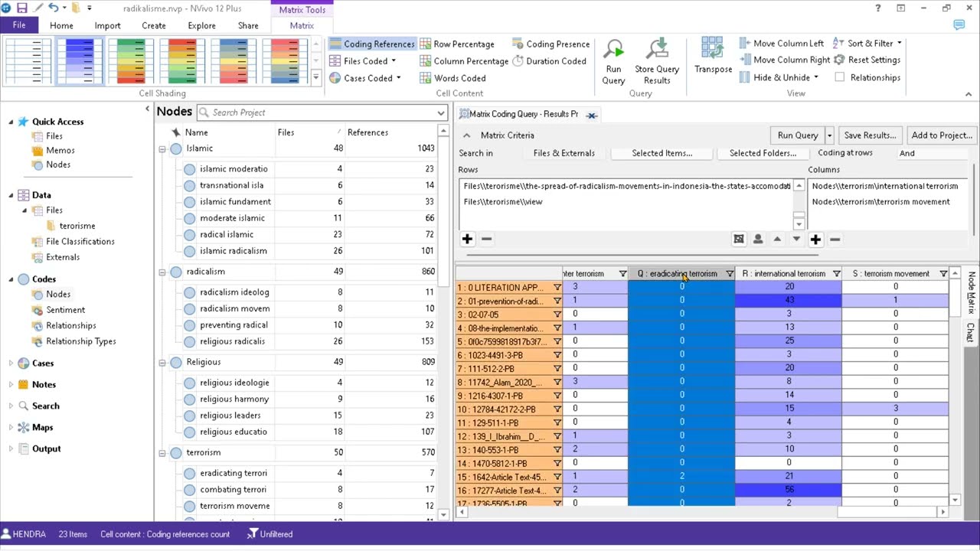Image resolution: width=980 pixels, height=551 pixels.
Task: Open the Hide & Unhide dropdown
Action: click(x=779, y=77)
